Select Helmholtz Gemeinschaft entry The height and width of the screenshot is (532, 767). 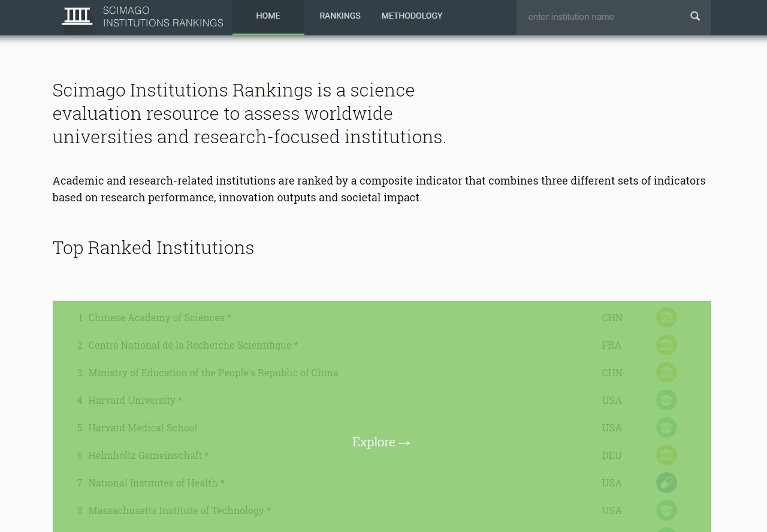(x=148, y=455)
